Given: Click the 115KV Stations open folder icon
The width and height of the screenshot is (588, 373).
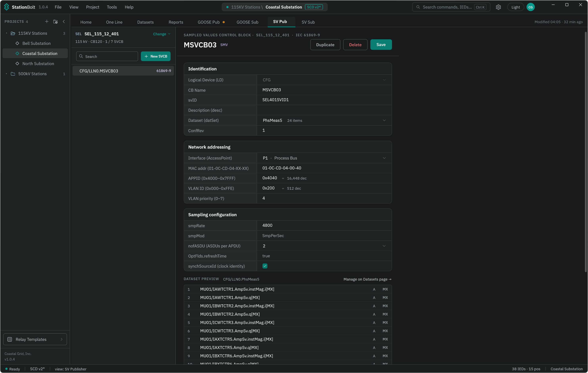Looking at the screenshot, I should 13,33.
